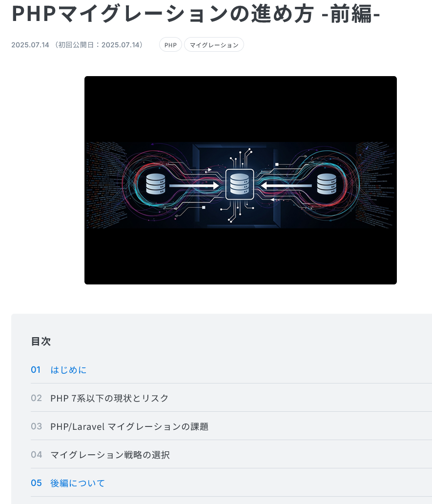Click the article title PHPマイグレーションの進め方
This screenshot has width=432, height=504.
(163, 14)
